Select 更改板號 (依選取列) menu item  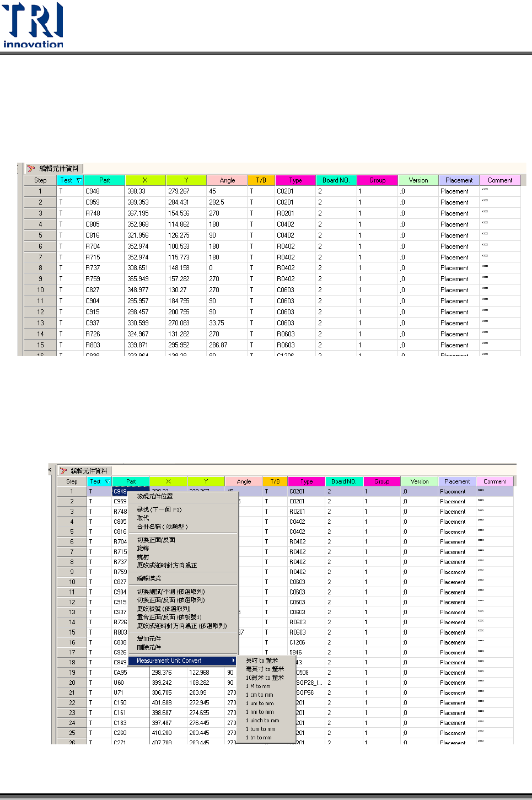coord(164,609)
